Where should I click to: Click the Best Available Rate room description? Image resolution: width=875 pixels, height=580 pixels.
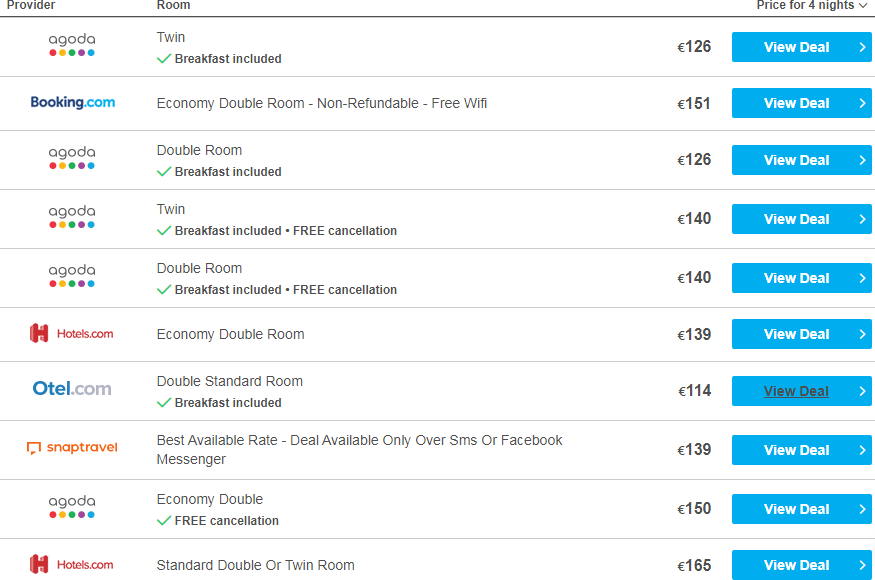point(359,449)
